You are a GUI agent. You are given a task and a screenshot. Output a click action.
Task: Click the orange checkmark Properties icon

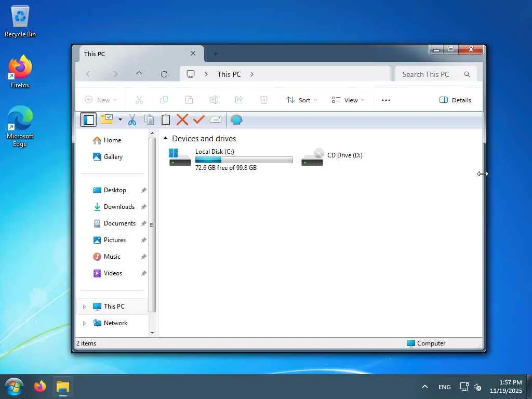click(x=199, y=119)
